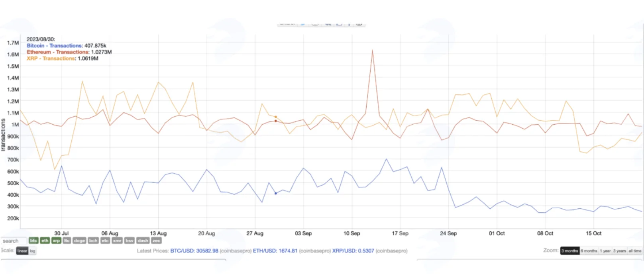The width and height of the screenshot is (644, 278).
Task: Click the 17 Sep x-axis label
Action: 400,233
